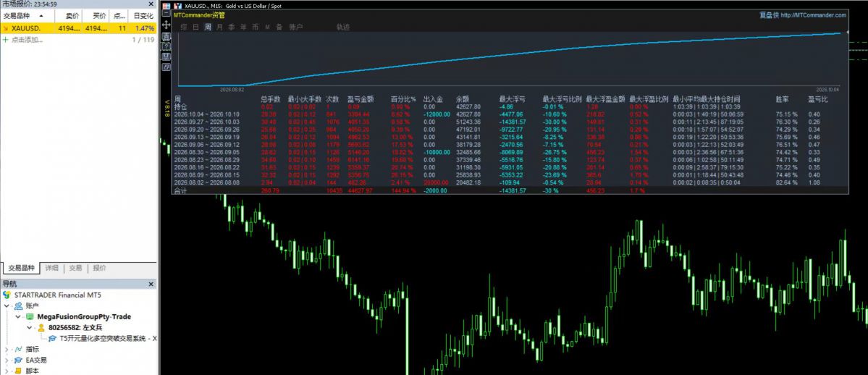The image size is (868, 375).
Task: Click the chart symbol icon beside XAUUSD title
Action: (177, 6)
